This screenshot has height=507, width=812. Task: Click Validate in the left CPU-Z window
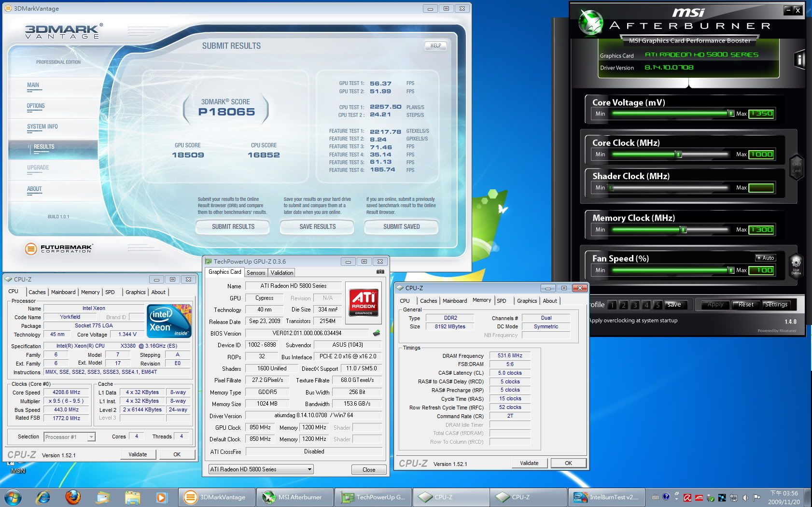tap(138, 454)
